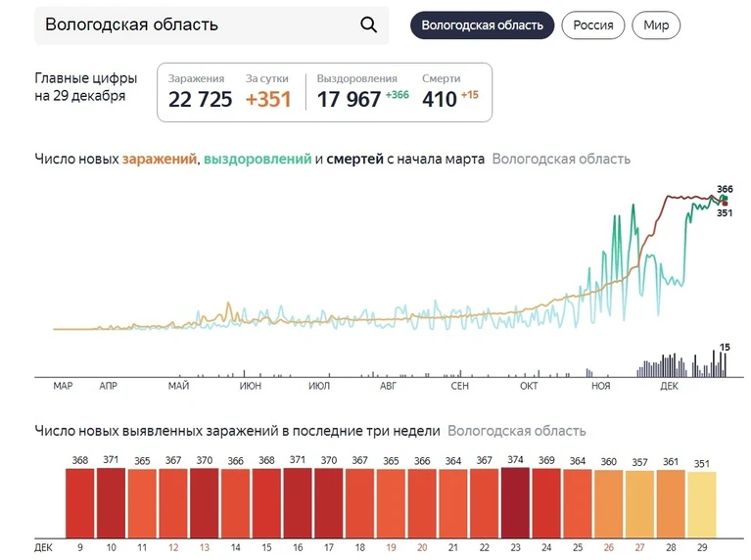Image resolution: width=751 pixels, height=560 pixels.
Task: Click the +351 daily infections figure
Action: [x=268, y=99]
